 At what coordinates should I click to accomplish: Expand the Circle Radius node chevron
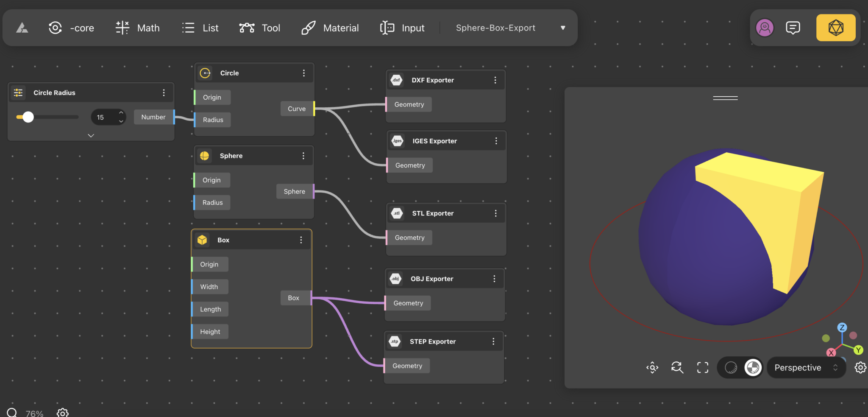coord(91,136)
